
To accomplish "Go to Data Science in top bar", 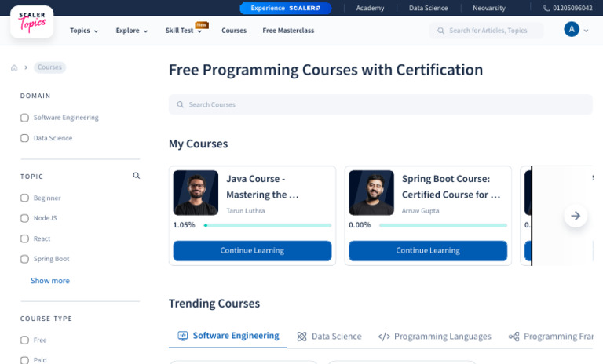I will point(429,8).
